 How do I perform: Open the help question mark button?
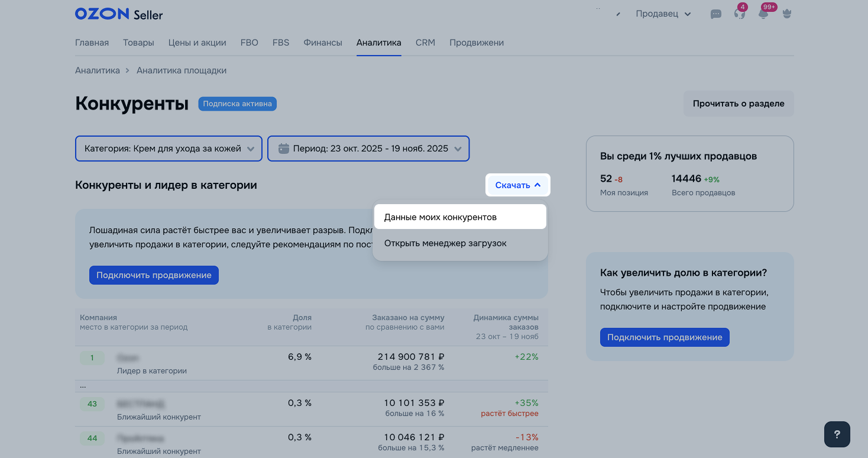(837, 434)
